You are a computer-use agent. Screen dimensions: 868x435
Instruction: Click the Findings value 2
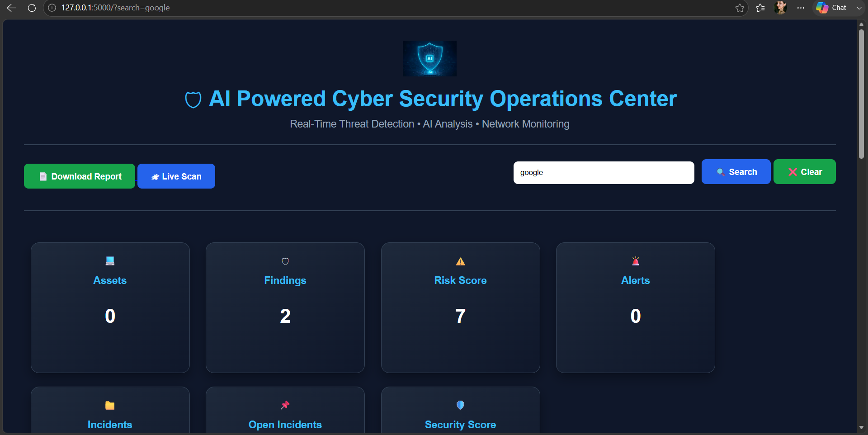285,316
